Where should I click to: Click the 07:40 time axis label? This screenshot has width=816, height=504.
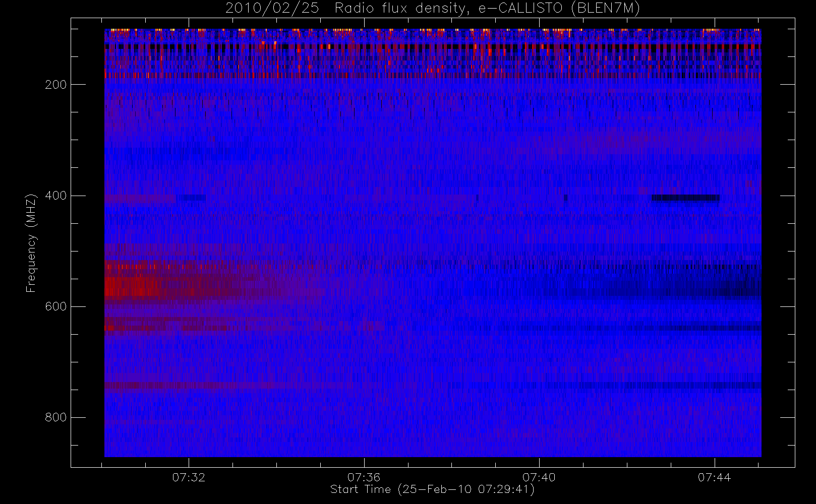[x=539, y=477]
